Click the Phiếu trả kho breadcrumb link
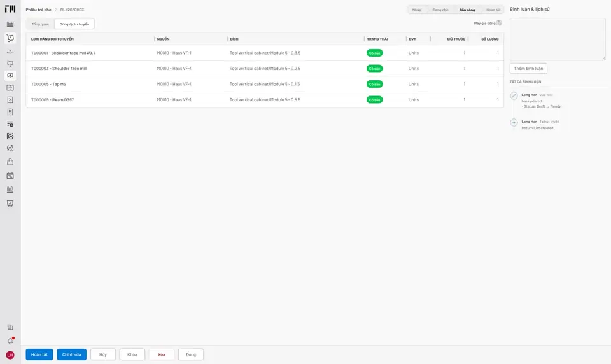611x364 pixels. point(39,10)
